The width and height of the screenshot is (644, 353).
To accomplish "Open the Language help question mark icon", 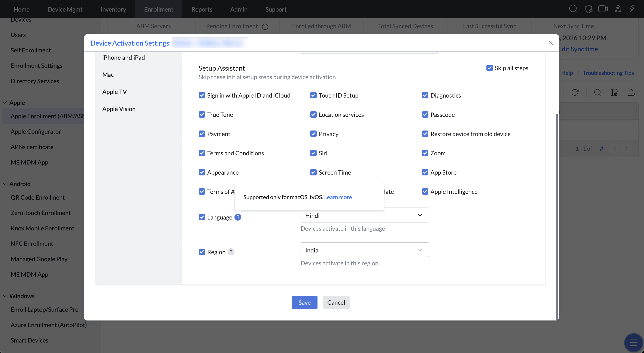I will pos(238,217).
